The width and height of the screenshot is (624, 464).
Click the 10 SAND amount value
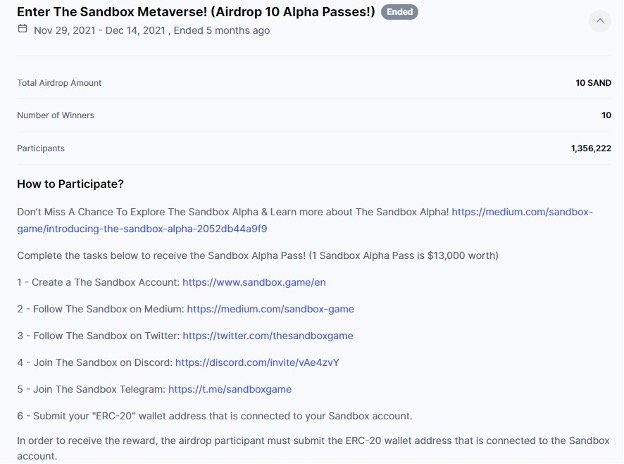point(593,83)
